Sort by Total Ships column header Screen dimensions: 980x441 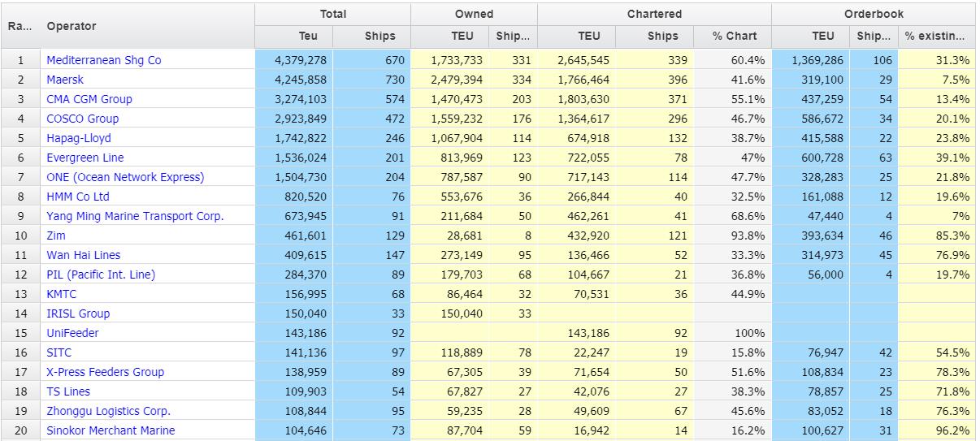point(372,36)
